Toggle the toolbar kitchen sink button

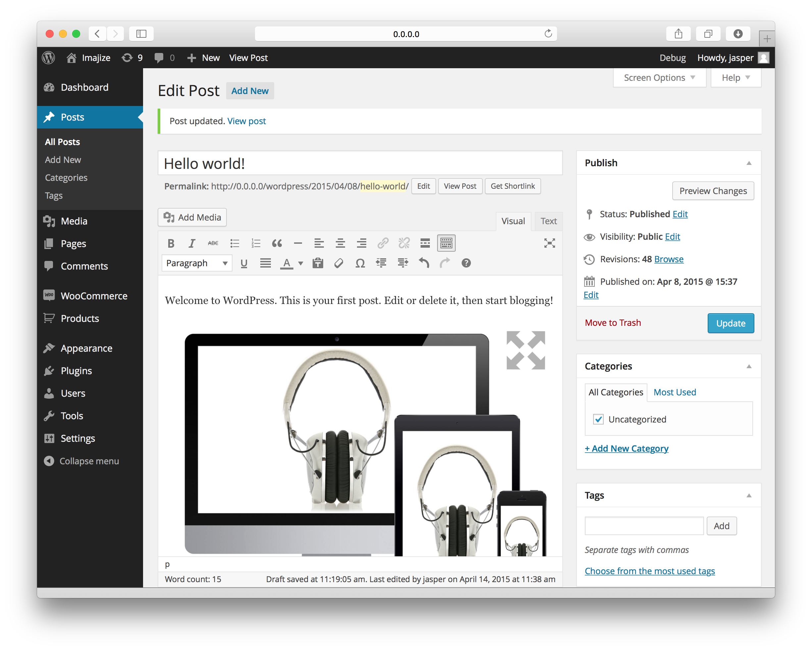[446, 243]
